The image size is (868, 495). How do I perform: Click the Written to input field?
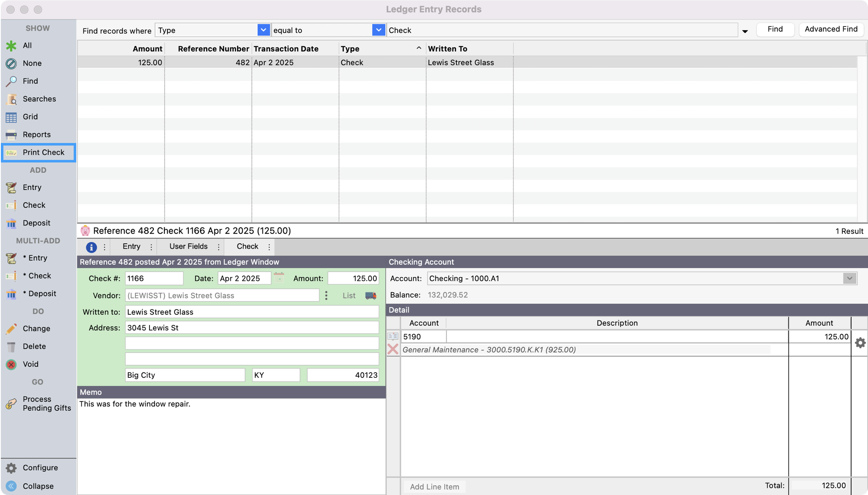[252, 312]
